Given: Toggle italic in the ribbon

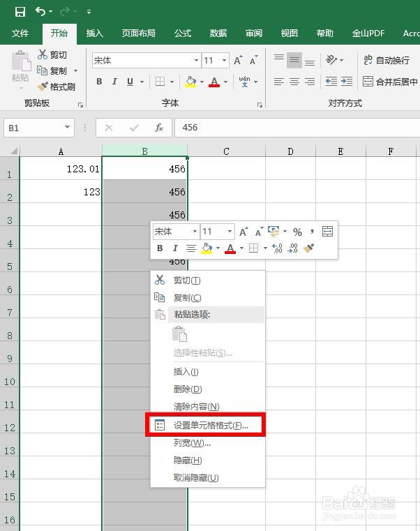Looking at the screenshot, I should [x=114, y=82].
